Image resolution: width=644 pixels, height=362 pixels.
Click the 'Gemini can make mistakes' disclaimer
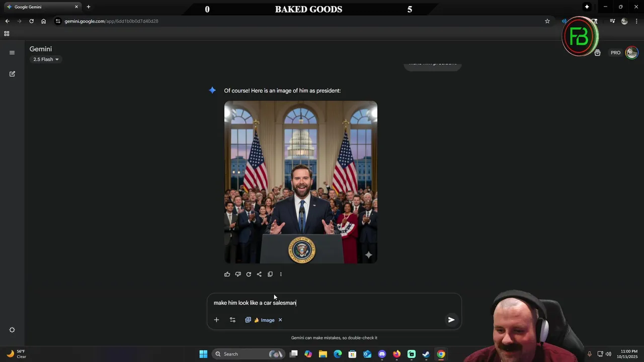(334, 338)
